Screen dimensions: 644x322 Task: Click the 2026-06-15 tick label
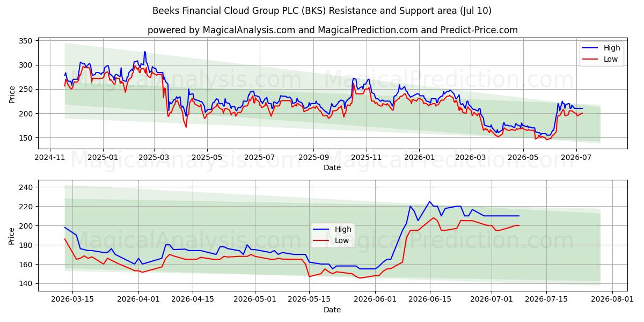(x=430, y=299)
